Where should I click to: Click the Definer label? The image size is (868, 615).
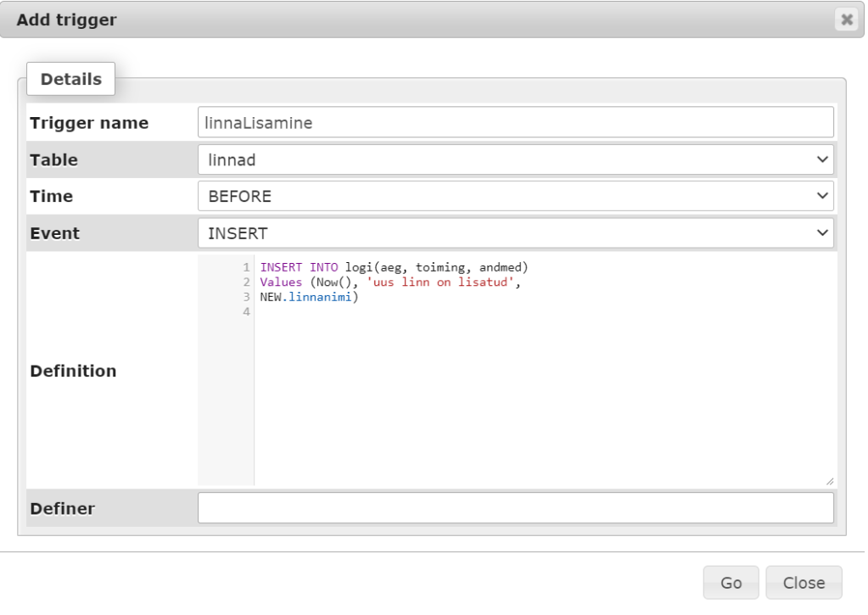tap(62, 508)
